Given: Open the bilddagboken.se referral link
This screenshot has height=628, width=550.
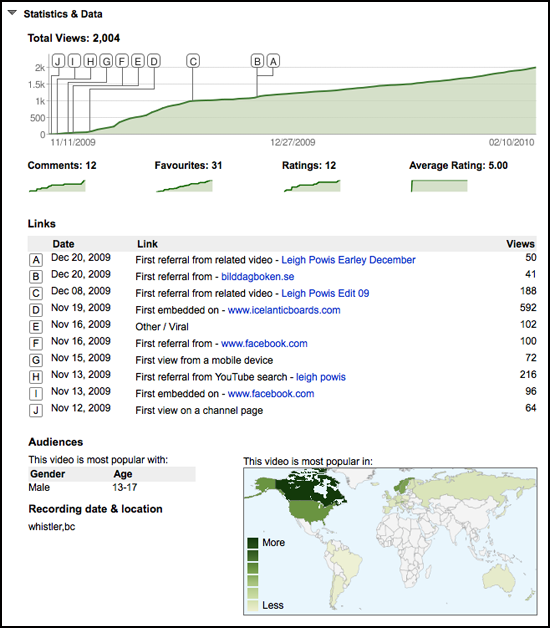Looking at the screenshot, I should pyautogui.click(x=258, y=277).
